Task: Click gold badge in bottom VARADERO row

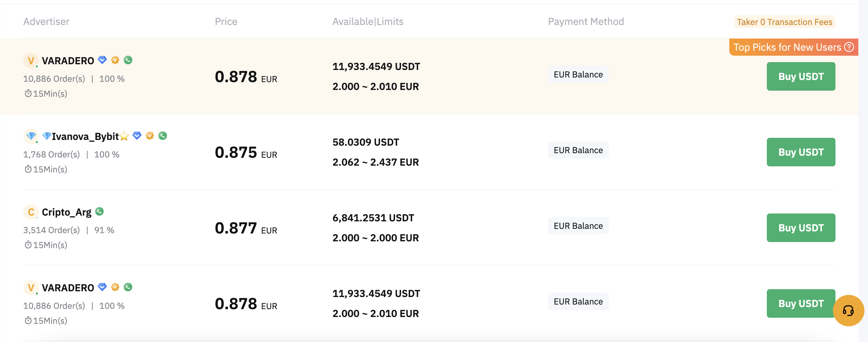Action: (x=115, y=287)
